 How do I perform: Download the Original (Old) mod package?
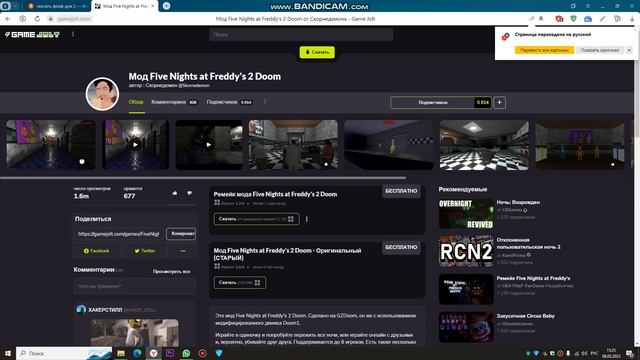click(240, 282)
